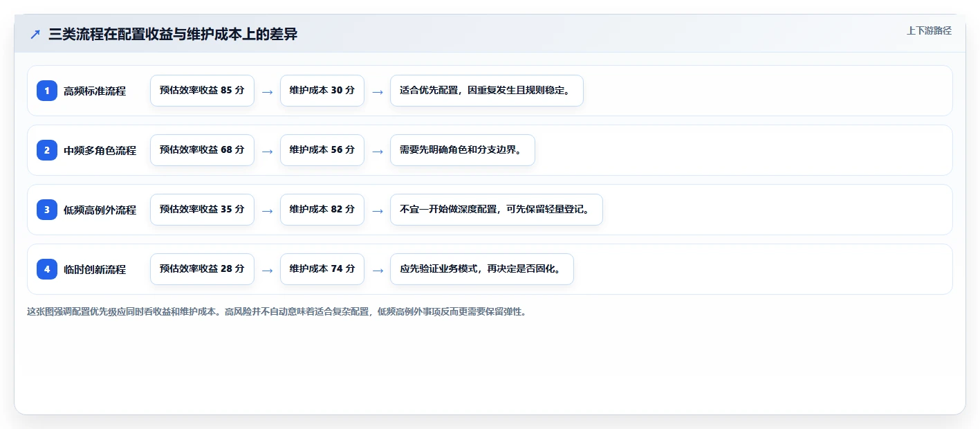
Task: Click the footnote starting 这张图强调配置优先级
Action: pos(278,311)
